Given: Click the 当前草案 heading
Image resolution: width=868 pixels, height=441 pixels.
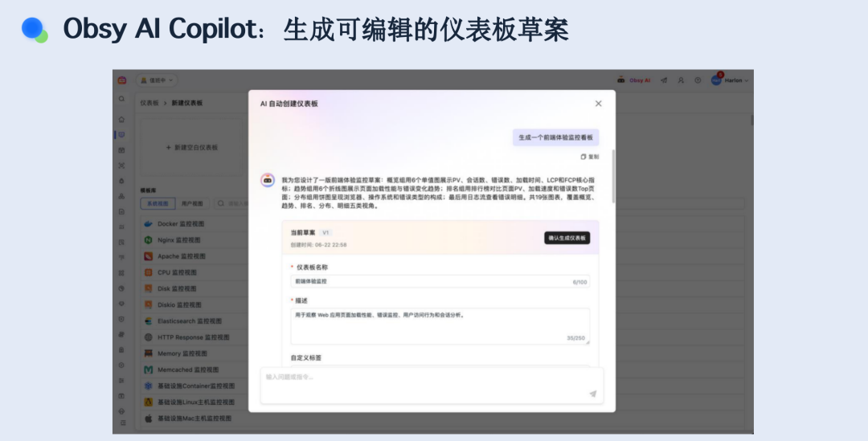Looking at the screenshot, I should pyautogui.click(x=303, y=233).
